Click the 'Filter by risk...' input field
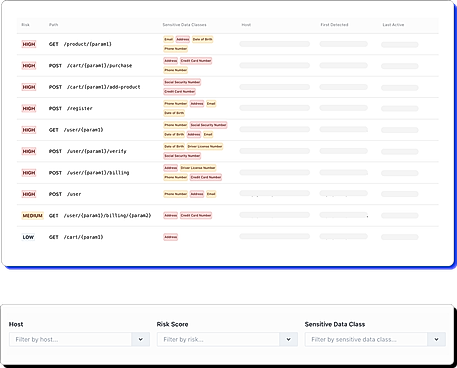Image resolution: width=457 pixels, height=368 pixels. 218,339
